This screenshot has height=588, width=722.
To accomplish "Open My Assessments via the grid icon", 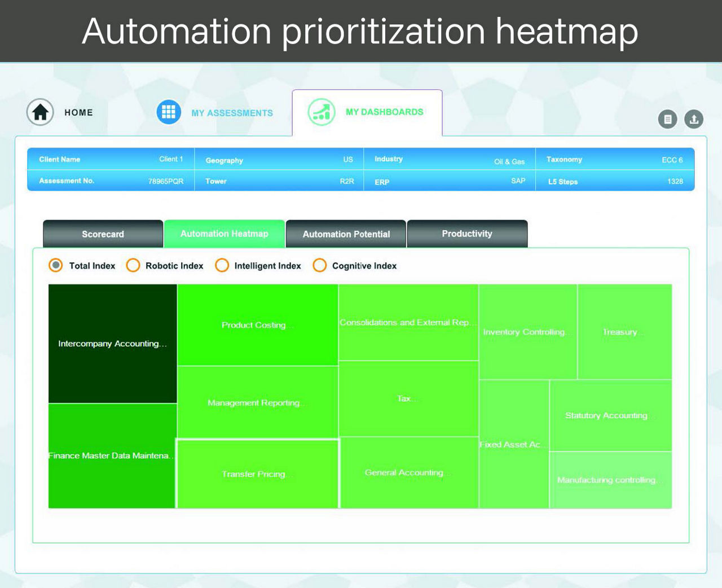I will tap(168, 112).
